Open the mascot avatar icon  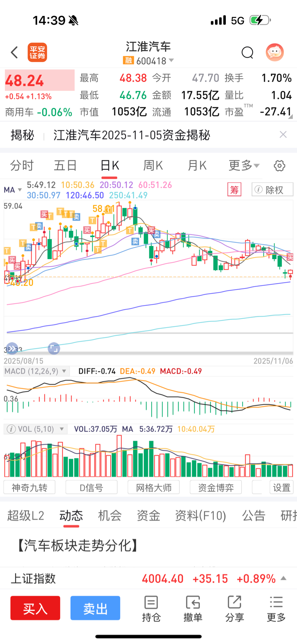[x=275, y=52]
